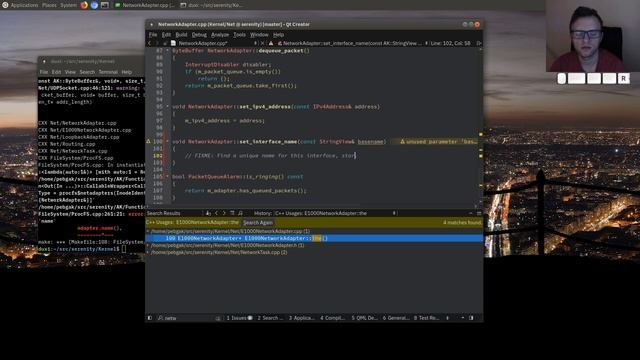Screen dimensions: 640x360
Task: Collapse the E1000NetworkAdapter.cpp results group
Action: (x=148, y=231)
